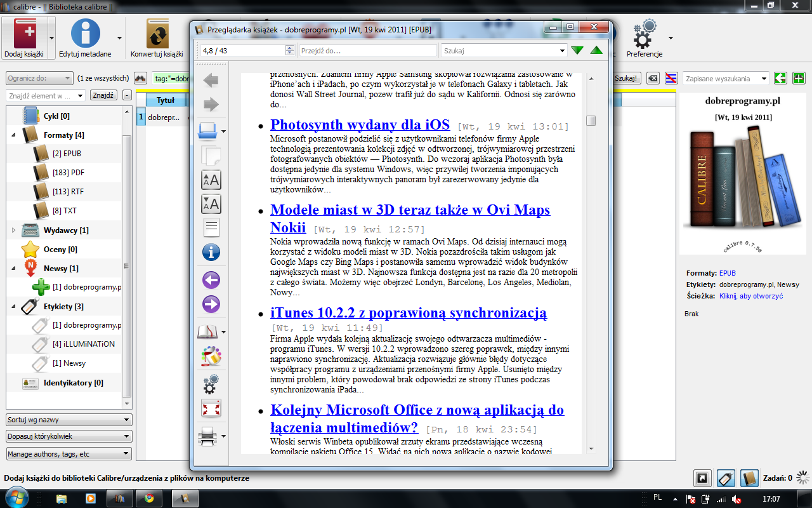Open the Zapisane wyszukania dropdown

coord(764,79)
